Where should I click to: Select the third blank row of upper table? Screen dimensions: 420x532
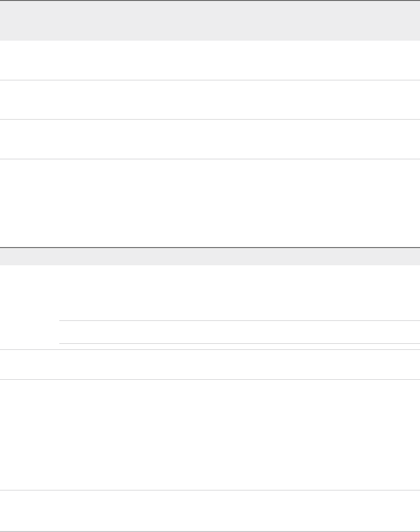click(210, 140)
